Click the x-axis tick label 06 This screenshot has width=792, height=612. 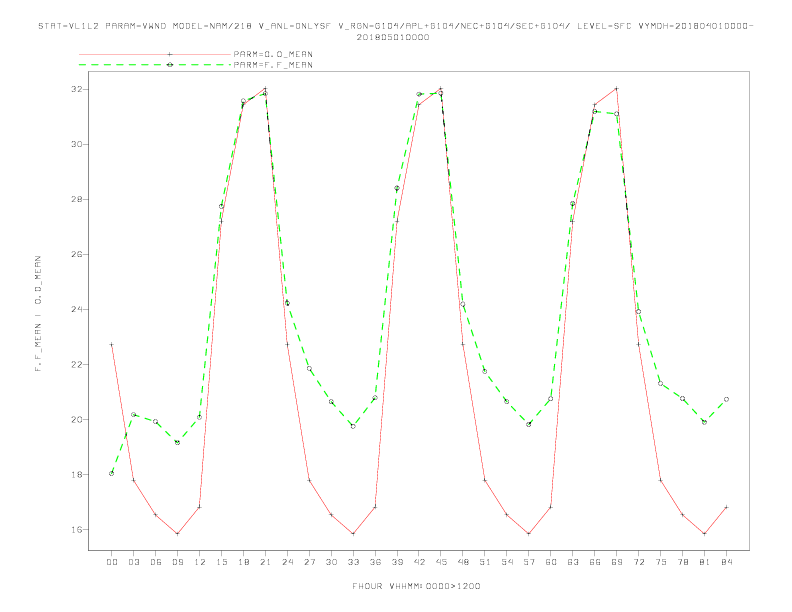pos(156,562)
